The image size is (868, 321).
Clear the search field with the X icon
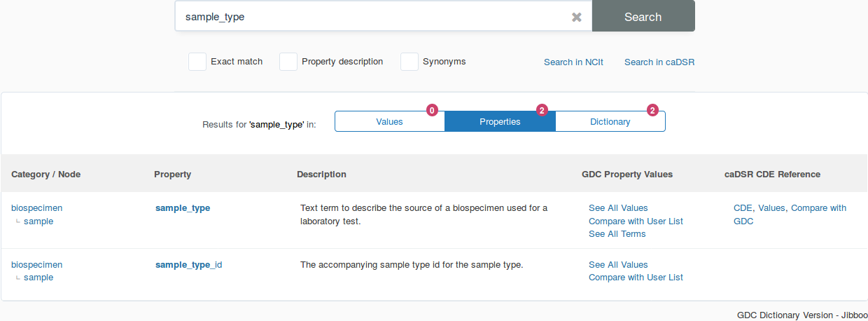point(576,17)
